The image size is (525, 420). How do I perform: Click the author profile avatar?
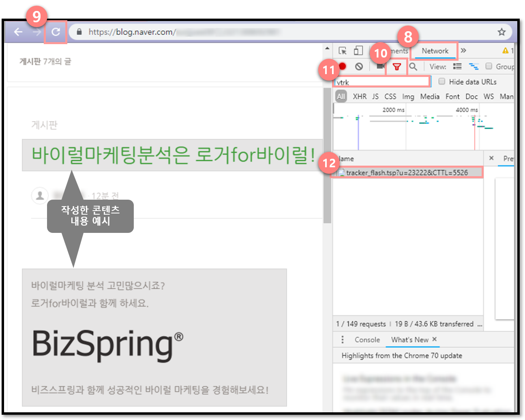coord(40,196)
